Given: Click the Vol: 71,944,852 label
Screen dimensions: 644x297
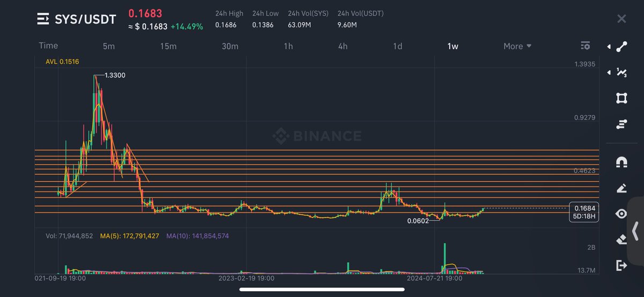Looking at the screenshot, I should tap(70, 235).
